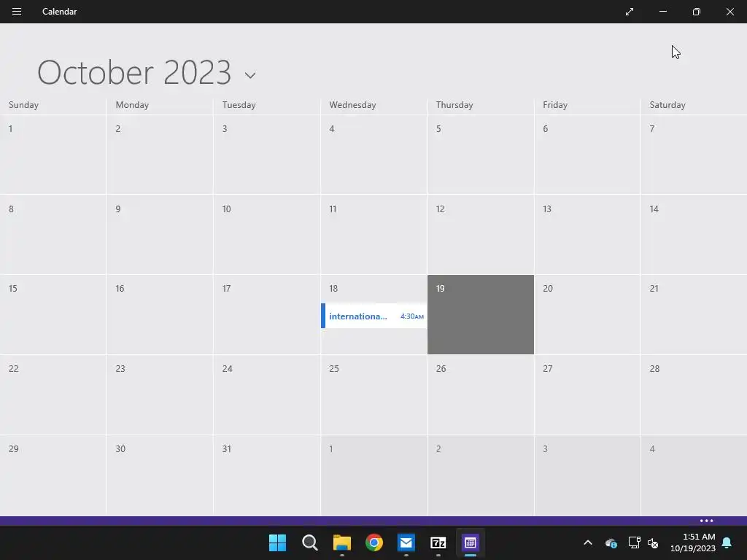The height and width of the screenshot is (560, 747).
Task: Click date 28 under Saturday
Action: (694, 394)
